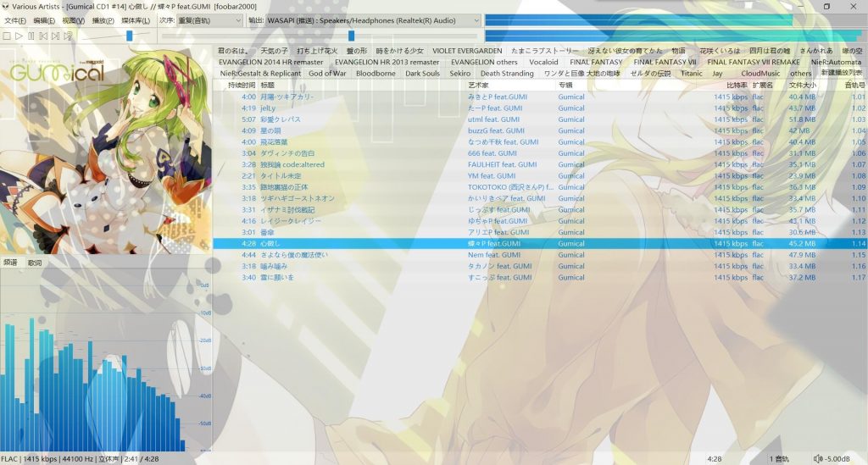The width and height of the screenshot is (868, 465).
Task: Click the album cover art thumbnail
Action: [x=106, y=149]
